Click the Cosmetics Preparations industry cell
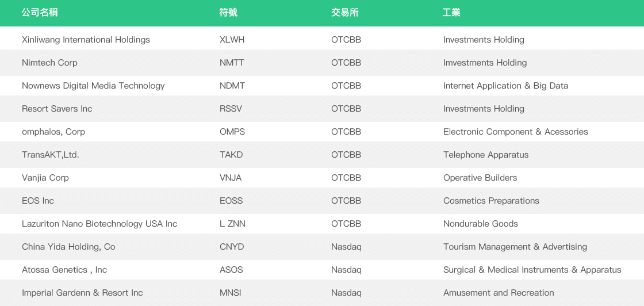Viewport: 644px width, 306px height. coord(491,201)
